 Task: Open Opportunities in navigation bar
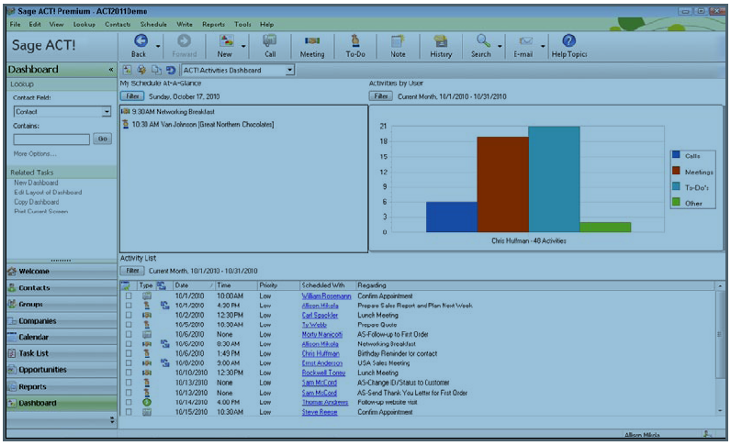click(x=61, y=370)
